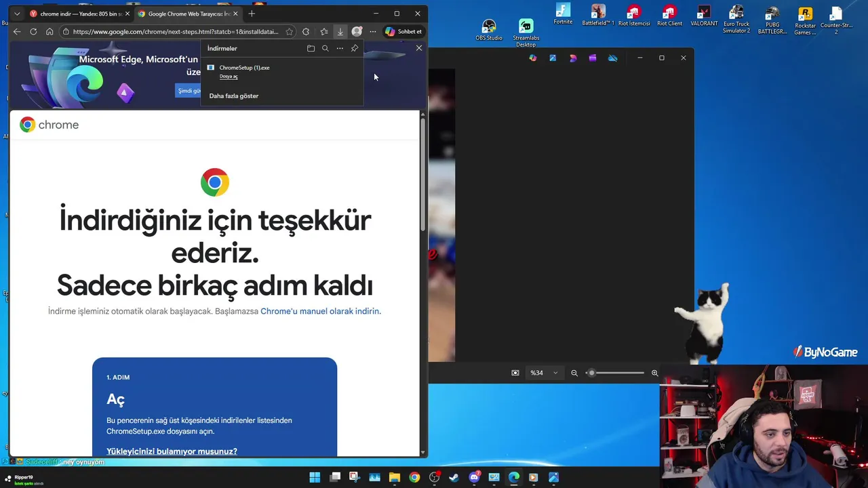Click the zoom in magnifier in Photos
The width and height of the screenshot is (868, 488).
coord(654,373)
